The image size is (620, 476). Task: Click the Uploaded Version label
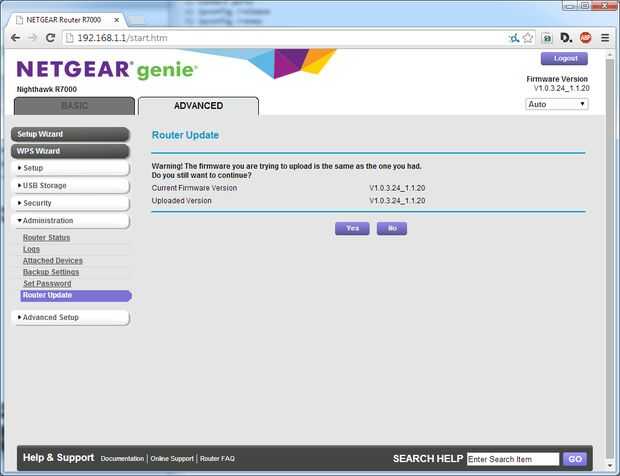(181, 201)
